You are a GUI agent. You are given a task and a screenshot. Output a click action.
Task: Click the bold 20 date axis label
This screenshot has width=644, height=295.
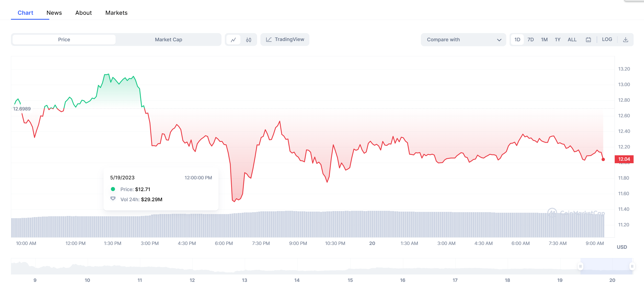(x=372, y=243)
